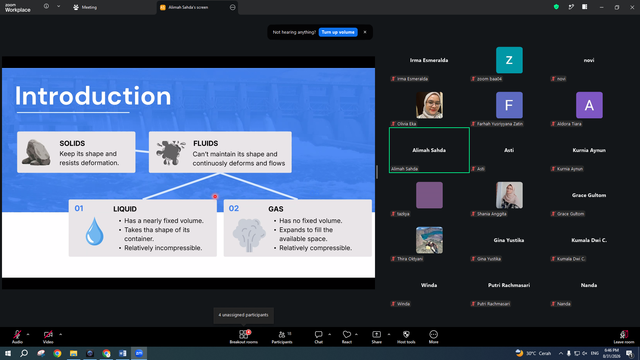Open the Windows Start menu
The image size is (640, 360).
click(x=8, y=353)
